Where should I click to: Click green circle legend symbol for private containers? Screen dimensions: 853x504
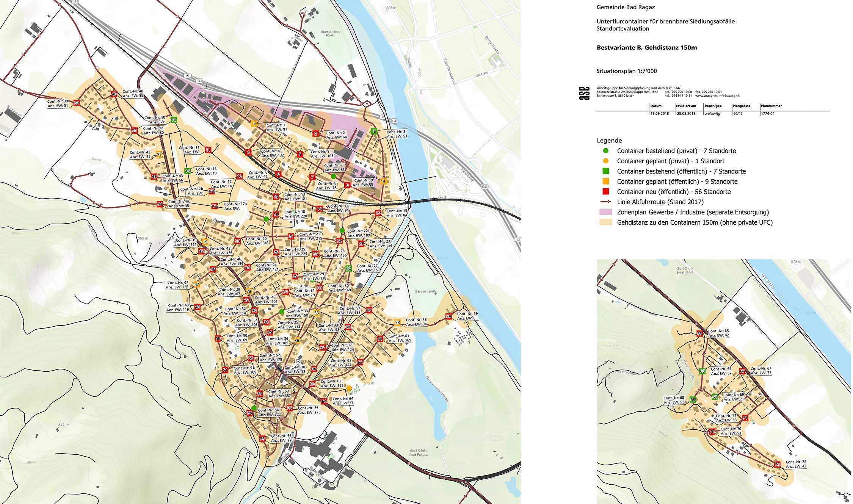tap(605, 151)
